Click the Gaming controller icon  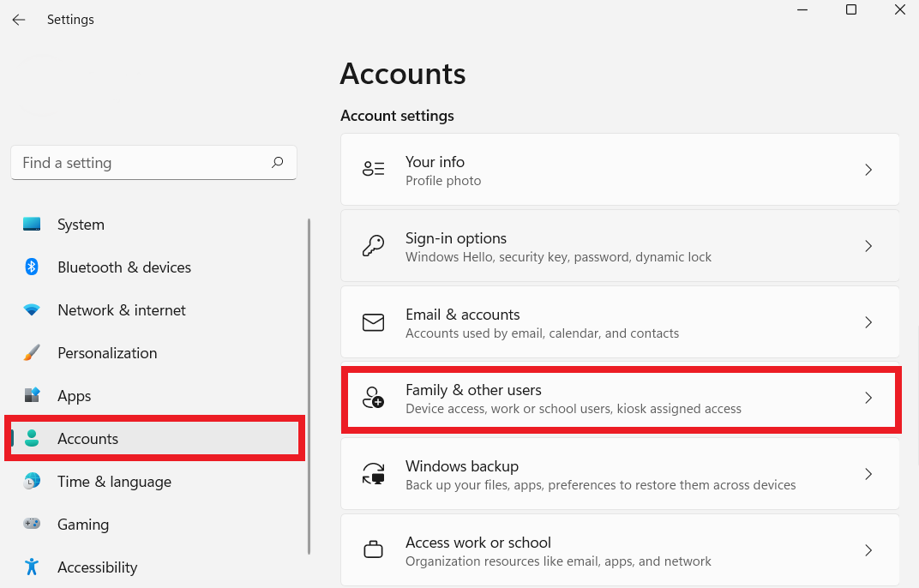coord(32,523)
